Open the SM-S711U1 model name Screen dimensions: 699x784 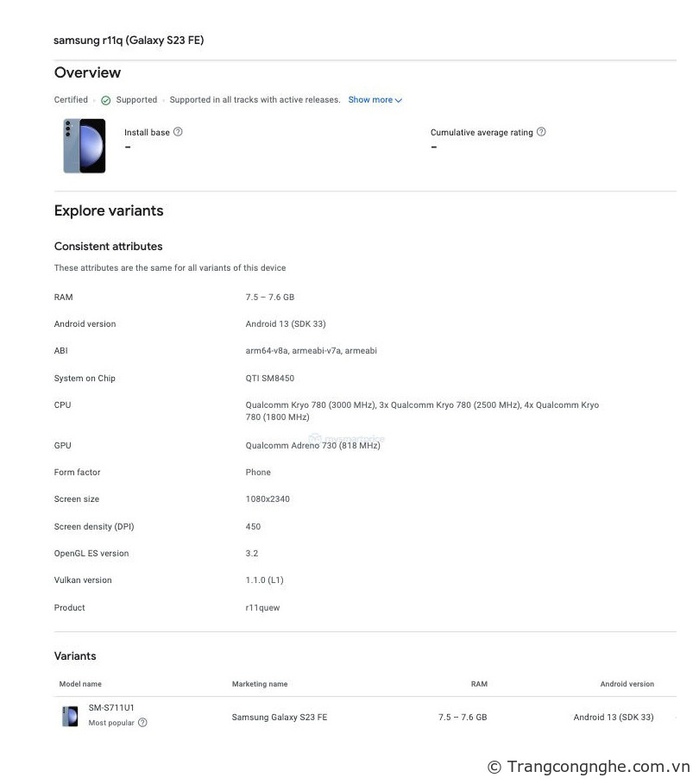[x=111, y=707]
